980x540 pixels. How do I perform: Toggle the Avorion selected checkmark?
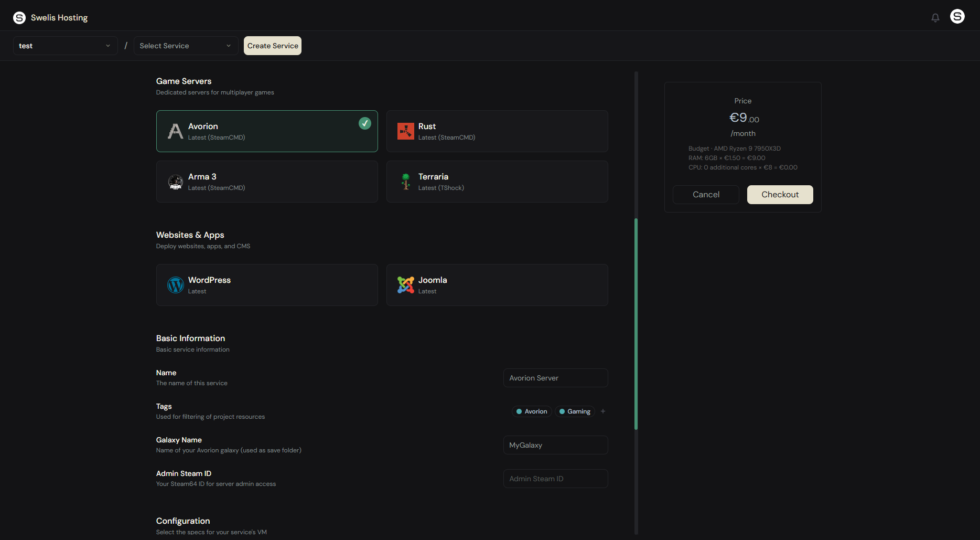[364, 123]
